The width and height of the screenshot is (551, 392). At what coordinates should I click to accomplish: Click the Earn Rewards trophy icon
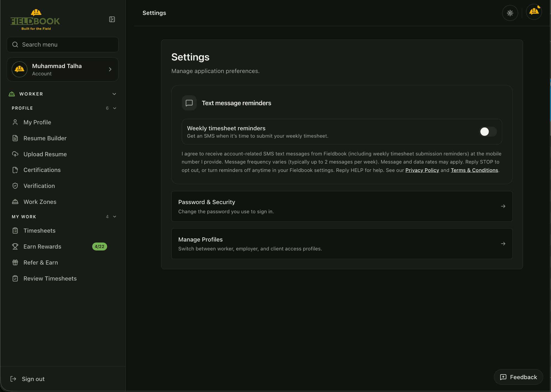coord(15,247)
